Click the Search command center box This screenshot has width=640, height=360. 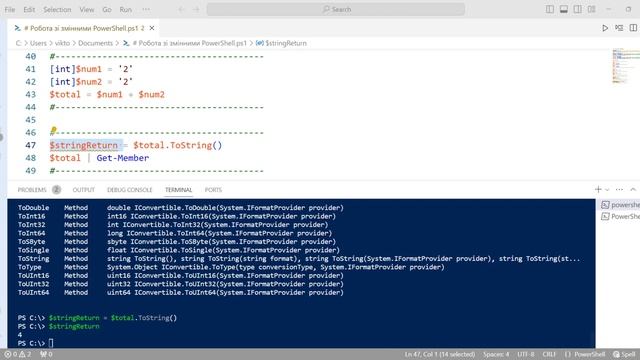pos(336,9)
